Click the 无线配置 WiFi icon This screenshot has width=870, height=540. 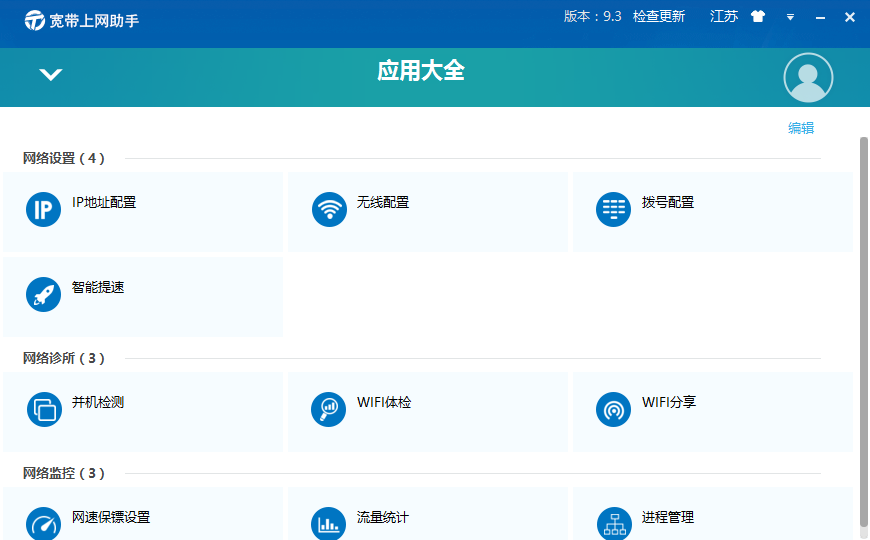click(329, 210)
